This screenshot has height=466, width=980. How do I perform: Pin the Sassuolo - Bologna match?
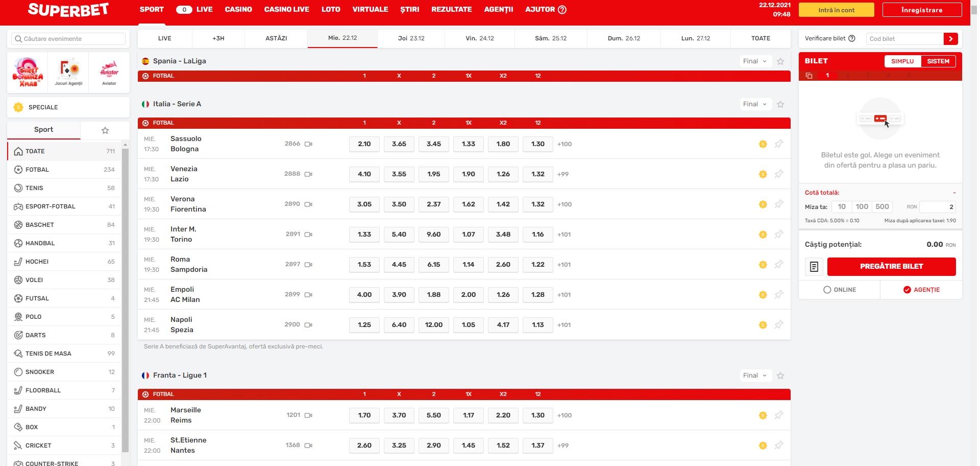[x=779, y=144]
